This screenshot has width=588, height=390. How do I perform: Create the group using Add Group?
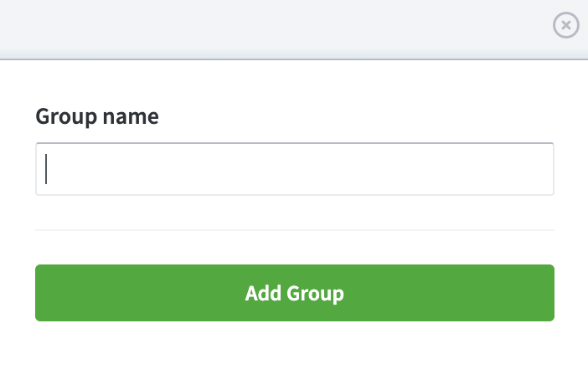click(295, 293)
